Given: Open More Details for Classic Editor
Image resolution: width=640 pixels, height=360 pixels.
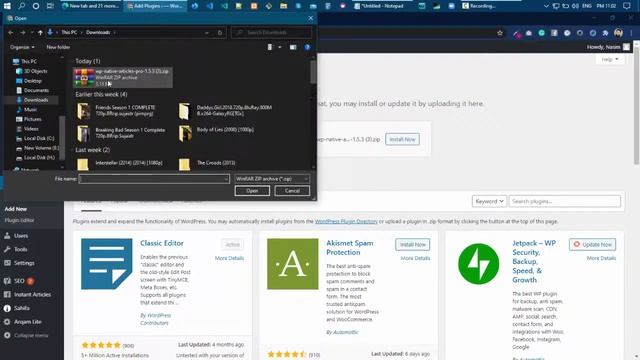Looking at the screenshot, I should [x=229, y=258].
